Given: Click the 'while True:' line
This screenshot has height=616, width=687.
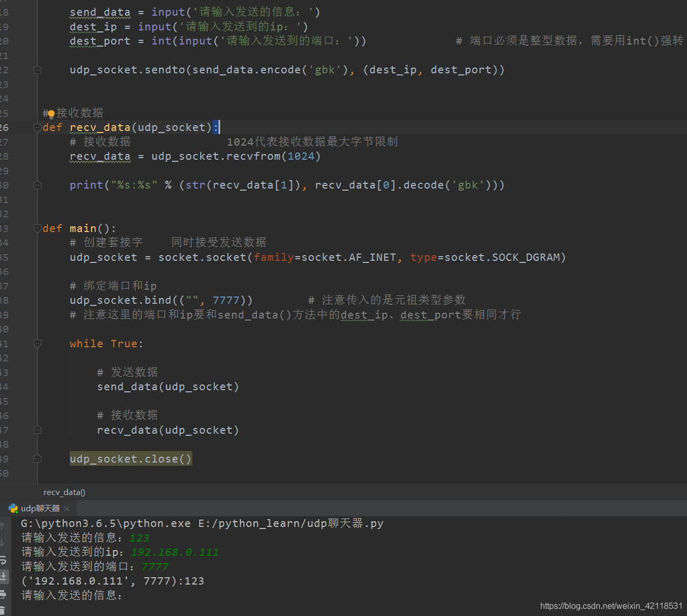Looking at the screenshot, I should pyautogui.click(x=106, y=344).
